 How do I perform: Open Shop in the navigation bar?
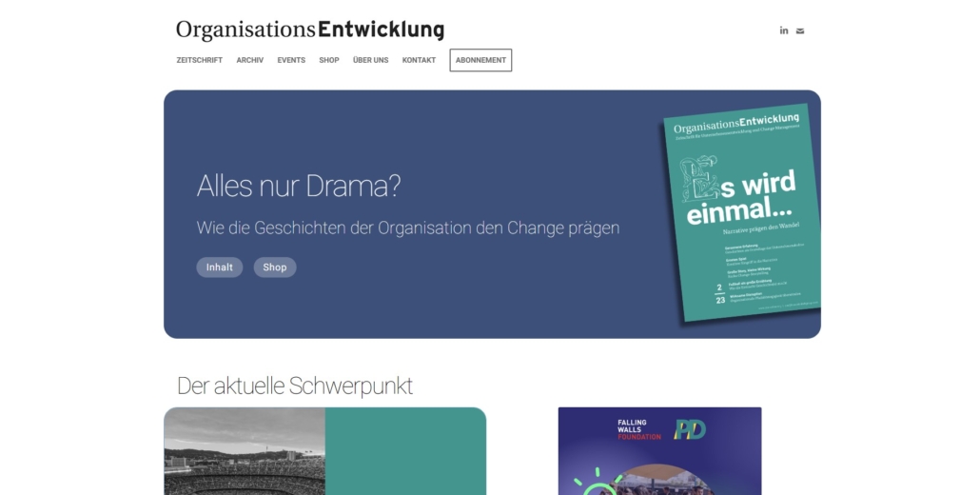(329, 61)
